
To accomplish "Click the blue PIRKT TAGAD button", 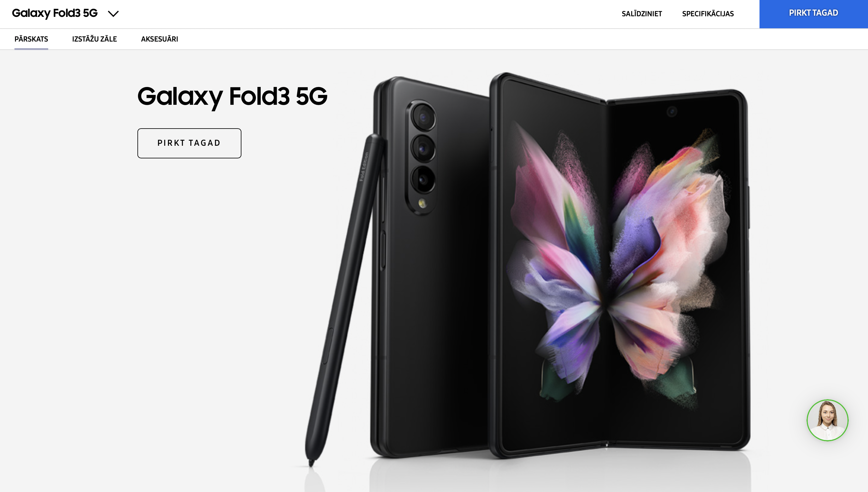I will pos(813,14).
